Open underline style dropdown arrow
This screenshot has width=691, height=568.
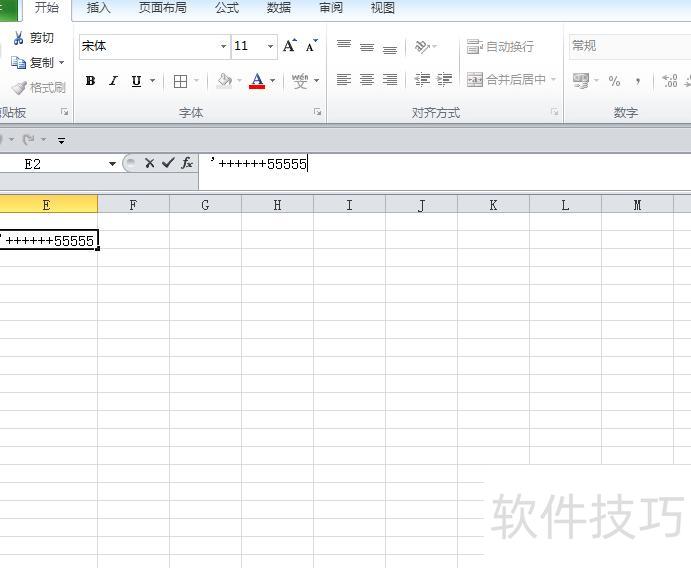click(152, 81)
